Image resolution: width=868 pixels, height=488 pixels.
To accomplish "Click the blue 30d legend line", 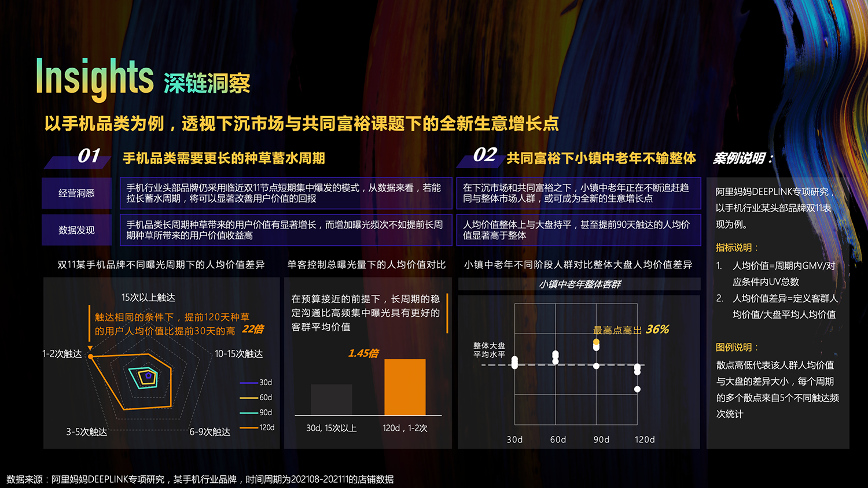I will tap(249, 383).
